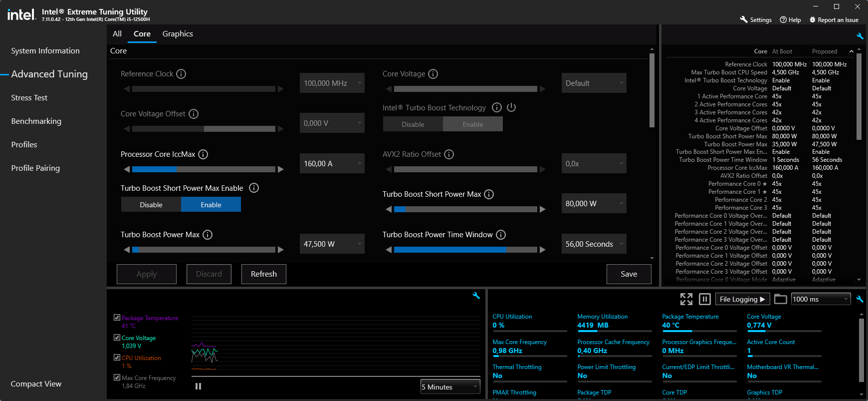Open wrench settings of the monitor panel
The width and height of the screenshot is (868, 401).
point(860,299)
